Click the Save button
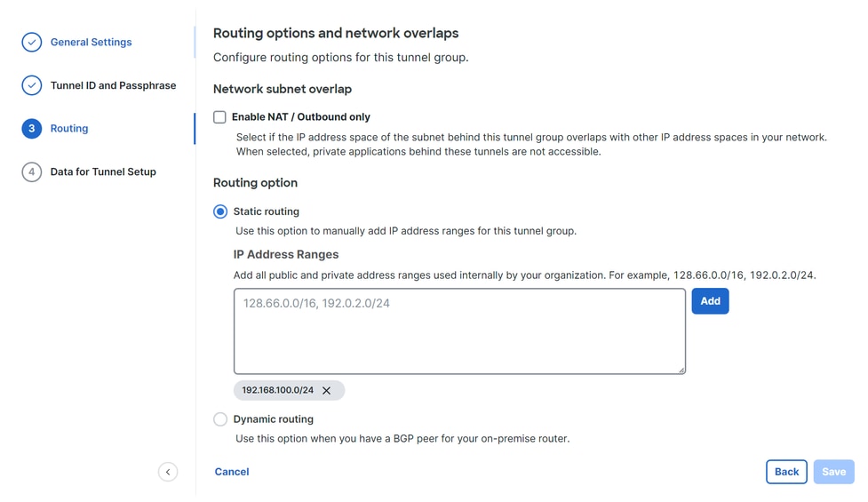 point(833,472)
